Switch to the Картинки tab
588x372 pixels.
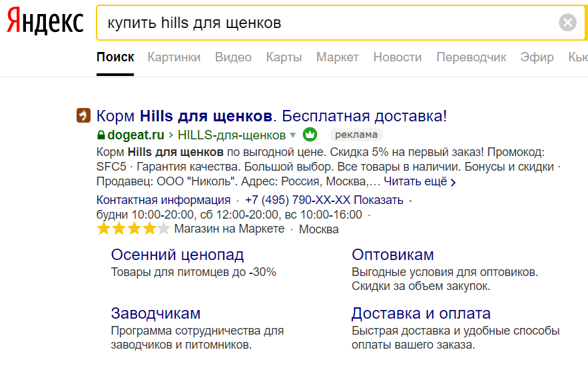point(174,57)
